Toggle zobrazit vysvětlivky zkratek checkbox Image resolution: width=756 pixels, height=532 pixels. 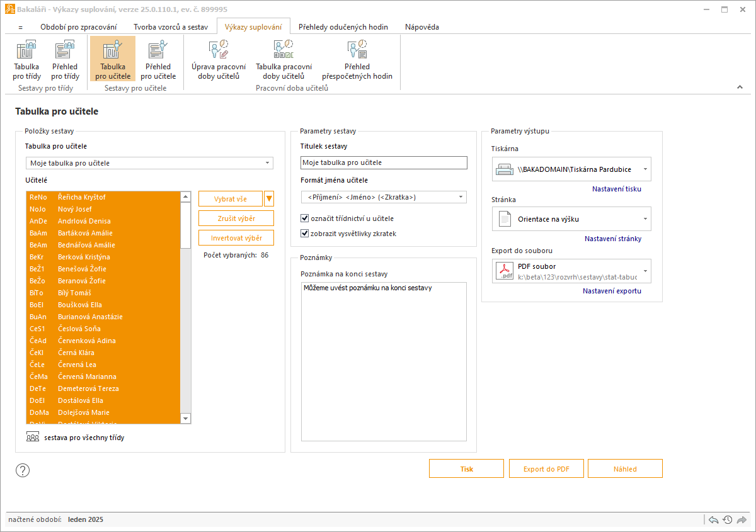pyautogui.click(x=305, y=234)
